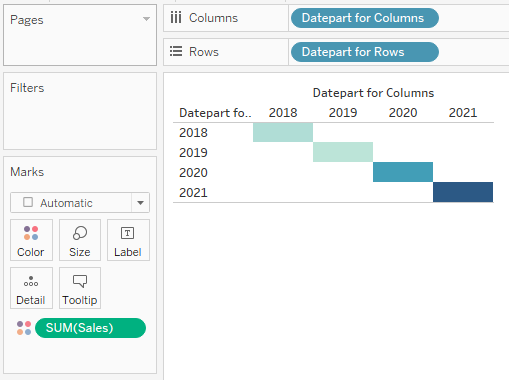Expand the Pages shelf dropdown arrow
This screenshot has height=380, width=509.
pyautogui.click(x=146, y=19)
